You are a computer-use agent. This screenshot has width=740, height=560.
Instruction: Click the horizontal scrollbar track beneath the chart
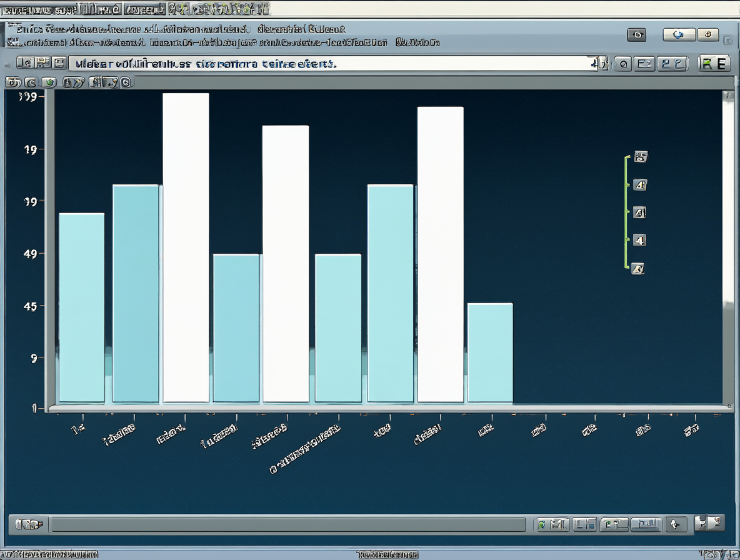288,524
